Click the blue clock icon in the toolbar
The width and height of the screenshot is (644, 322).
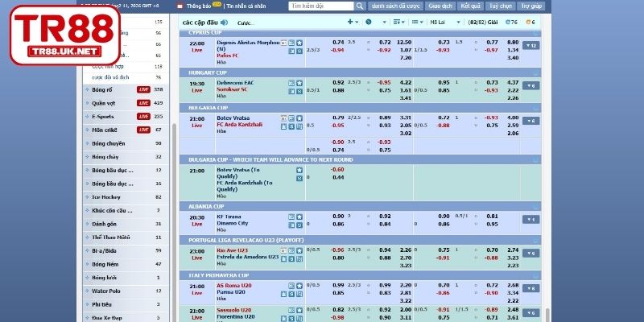369,23
